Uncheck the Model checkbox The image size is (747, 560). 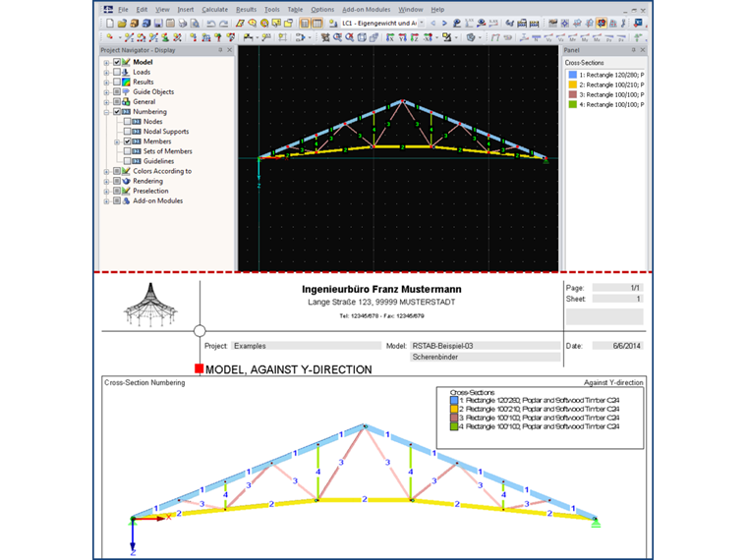click(x=117, y=62)
